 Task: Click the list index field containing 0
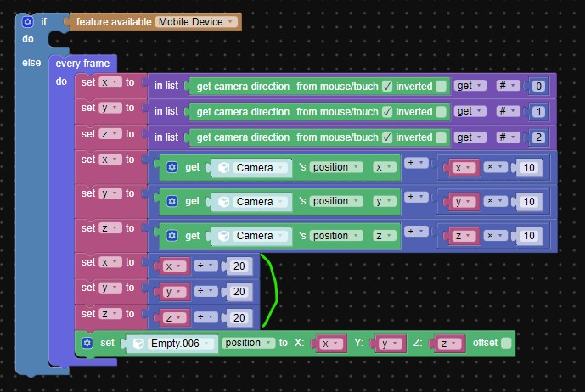pos(538,87)
